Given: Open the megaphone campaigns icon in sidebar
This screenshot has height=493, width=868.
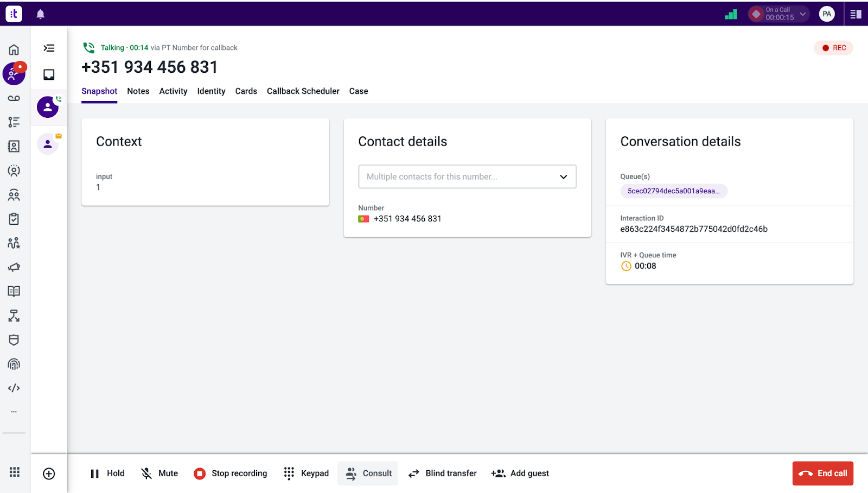Looking at the screenshot, I should [14, 267].
